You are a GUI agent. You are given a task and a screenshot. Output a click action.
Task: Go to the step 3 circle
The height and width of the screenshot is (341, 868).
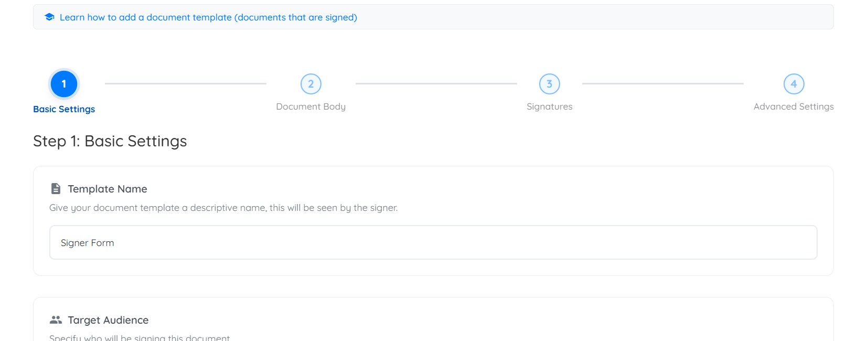(x=550, y=84)
